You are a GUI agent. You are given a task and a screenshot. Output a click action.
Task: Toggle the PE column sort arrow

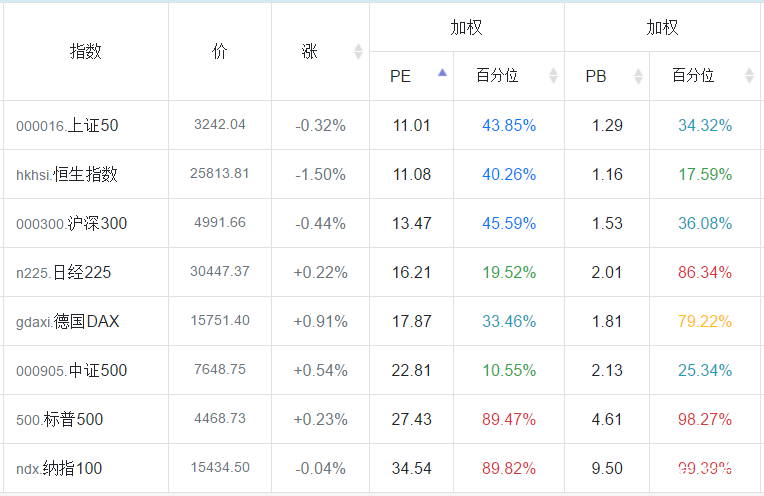[x=442, y=73]
